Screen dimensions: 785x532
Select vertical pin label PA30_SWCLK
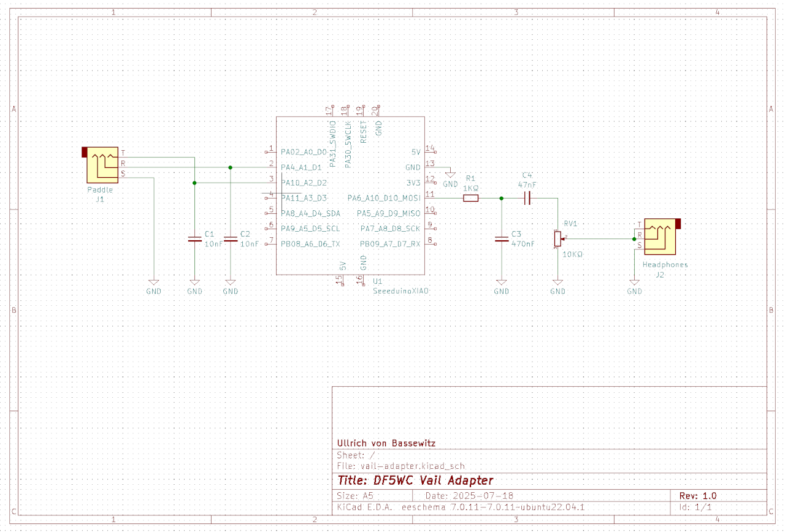pyautogui.click(x=348, y=144)
